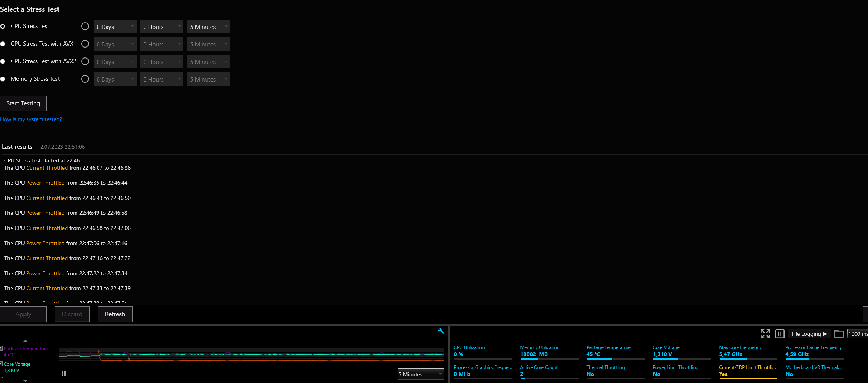Click log entry from 22:46:35 to 22:46:44
The height and width of the screenshot is (383, 868).
(x=66, y=183)
